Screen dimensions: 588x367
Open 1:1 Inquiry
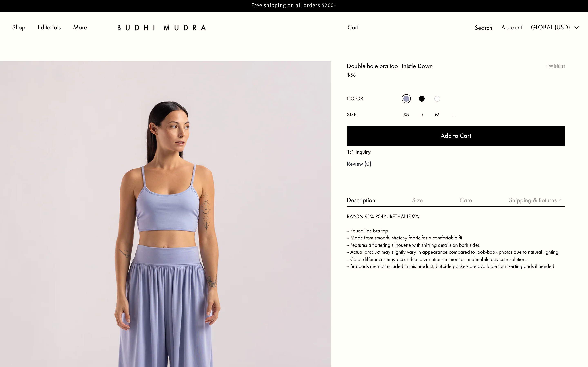(x=359, y=152)
